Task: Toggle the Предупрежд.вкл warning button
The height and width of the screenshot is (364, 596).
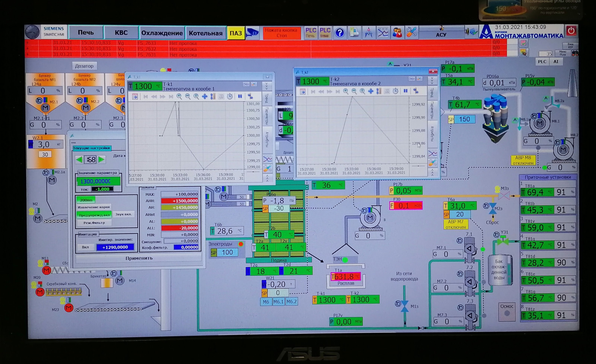Action: point(94,215)
